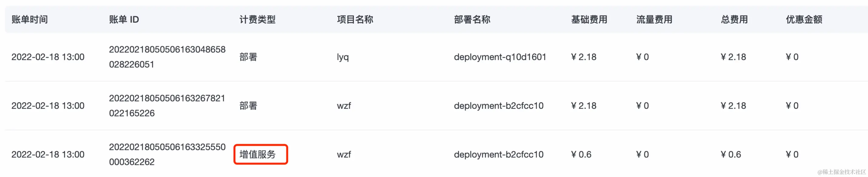Image resolution: width=868 pixels, height=177 pixels.
Task: Click the 部署名称 column header
Action: (473, 19)
